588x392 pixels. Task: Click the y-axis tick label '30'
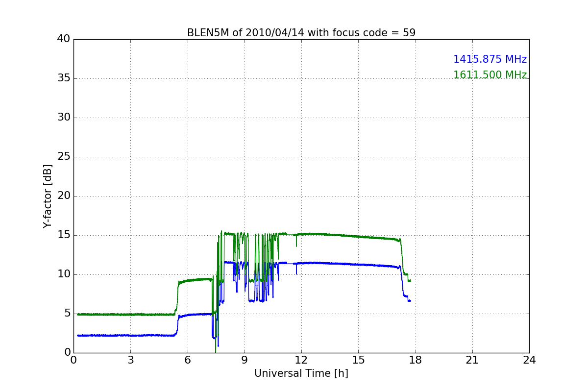click(64, 118)
